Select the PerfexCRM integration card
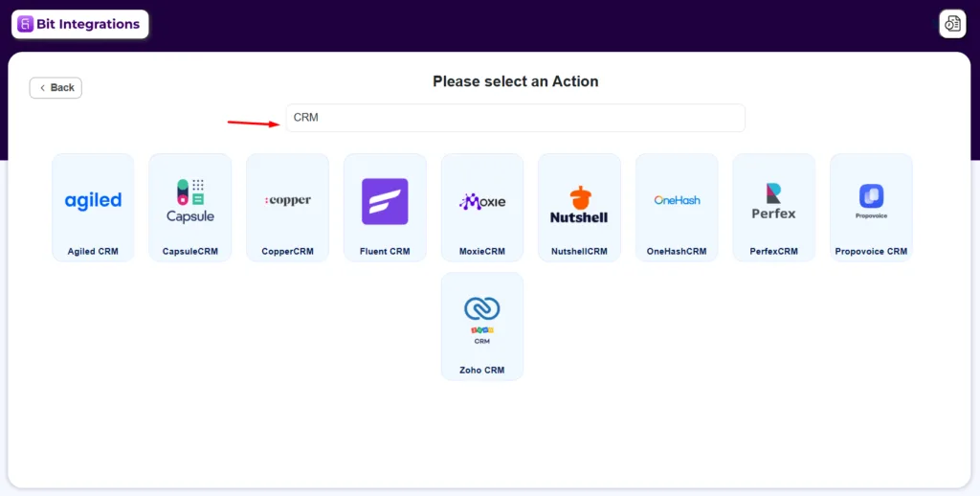Image resolution: width=980 pixels, height=496 pixels. [x=773, y=208]
